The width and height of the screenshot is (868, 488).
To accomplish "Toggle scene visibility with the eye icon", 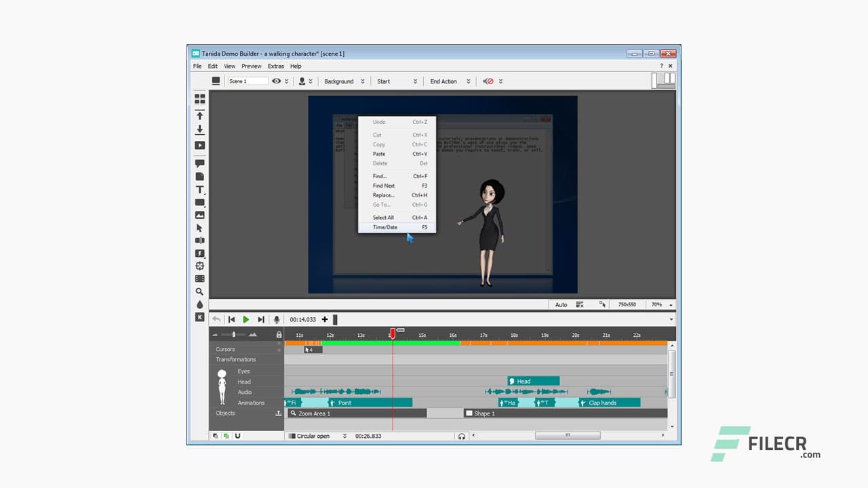I will 277,81.
